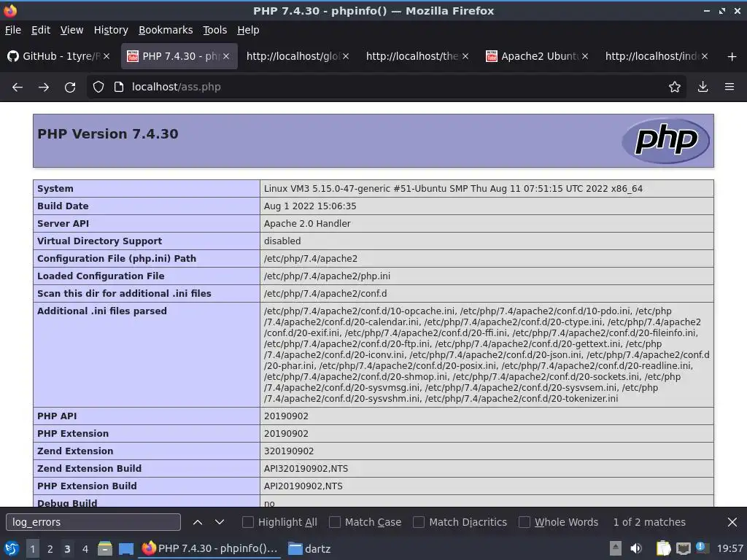
Task: Show site information page icon
Action: 119,87
